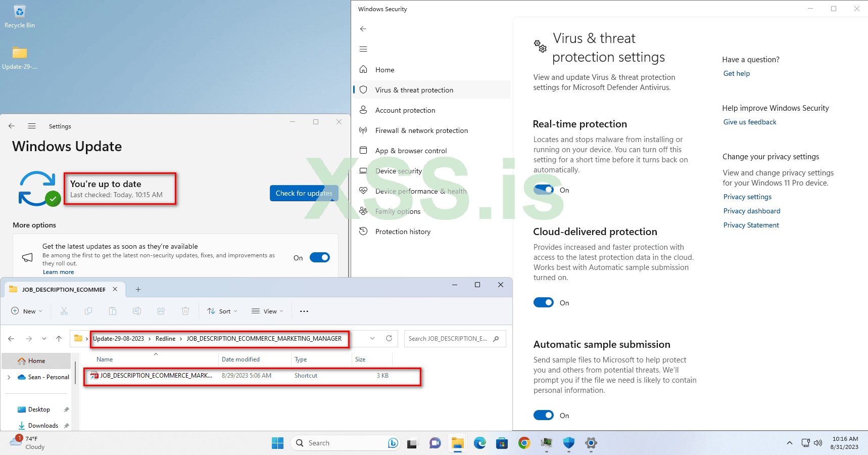868x455 pixels.
Task: Click the Cut icon in File Explorer
Action: point(64,311)
